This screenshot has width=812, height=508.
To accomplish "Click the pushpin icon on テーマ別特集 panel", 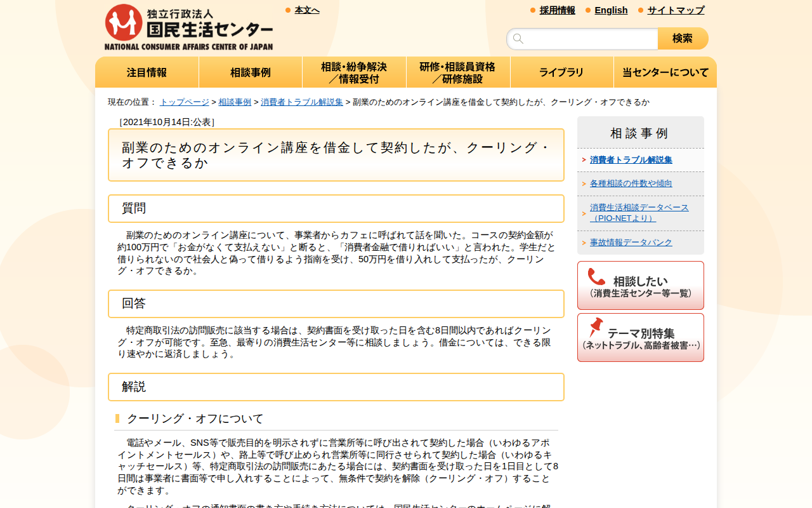I will (x=595, y=329).
